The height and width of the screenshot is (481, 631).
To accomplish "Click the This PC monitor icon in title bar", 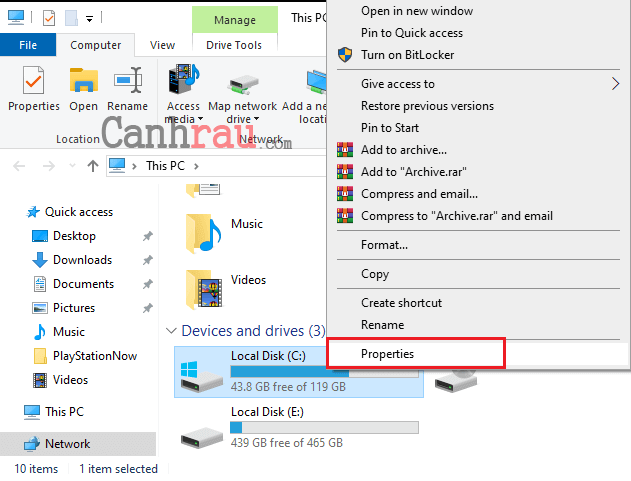I will pos(16,17).
